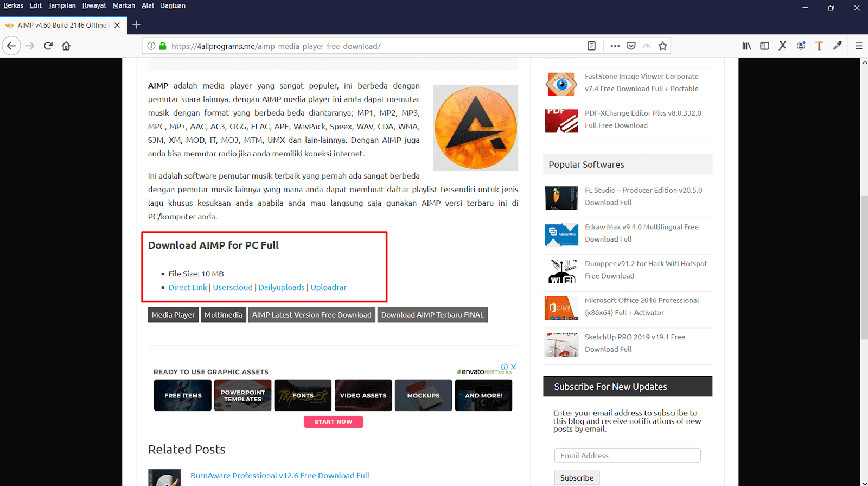
Task: Open the Edit menu
Action: point(36,5)
